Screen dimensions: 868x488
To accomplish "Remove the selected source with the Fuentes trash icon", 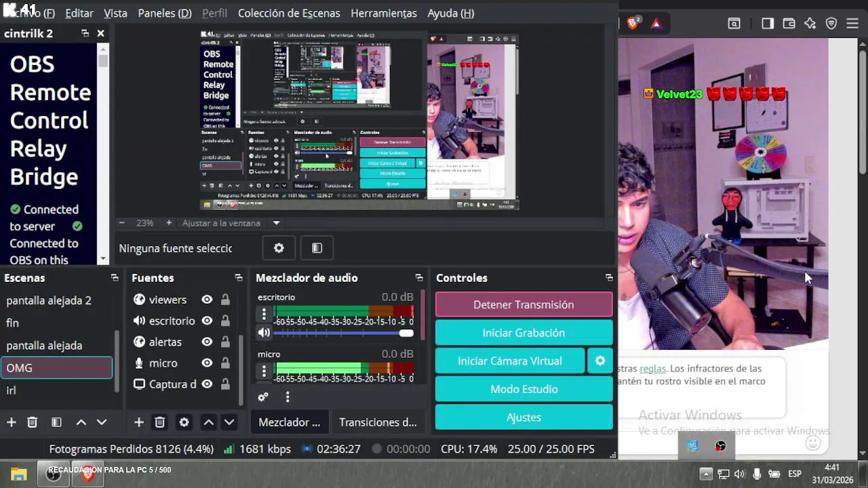I will point(159,422).
